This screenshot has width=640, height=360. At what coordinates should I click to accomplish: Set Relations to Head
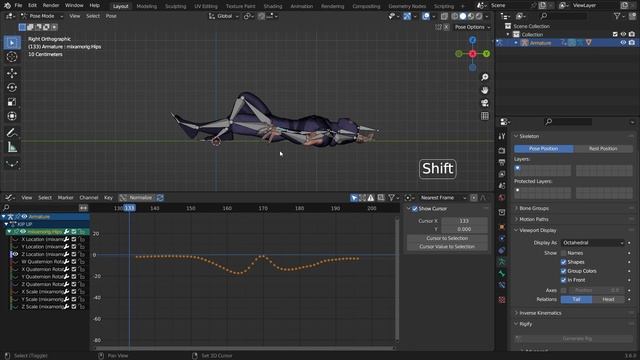tap(608, 300)
